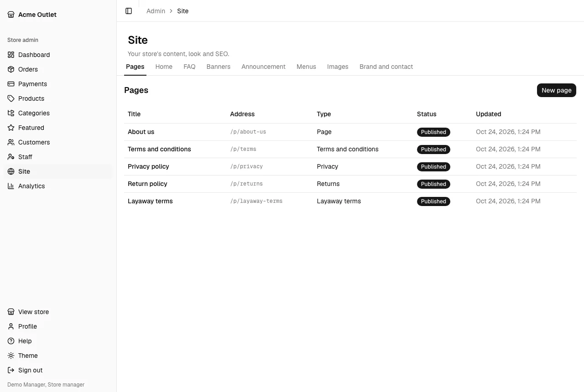This screenshot has width=584, height=392.
Task: Click the Customers people icon
Action: point(11,142)
